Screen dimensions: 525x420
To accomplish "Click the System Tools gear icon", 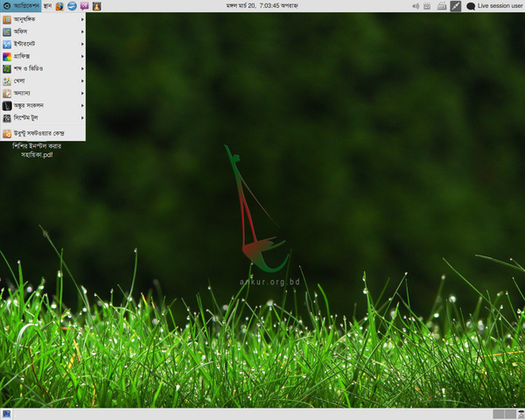I will pos(7,118).
